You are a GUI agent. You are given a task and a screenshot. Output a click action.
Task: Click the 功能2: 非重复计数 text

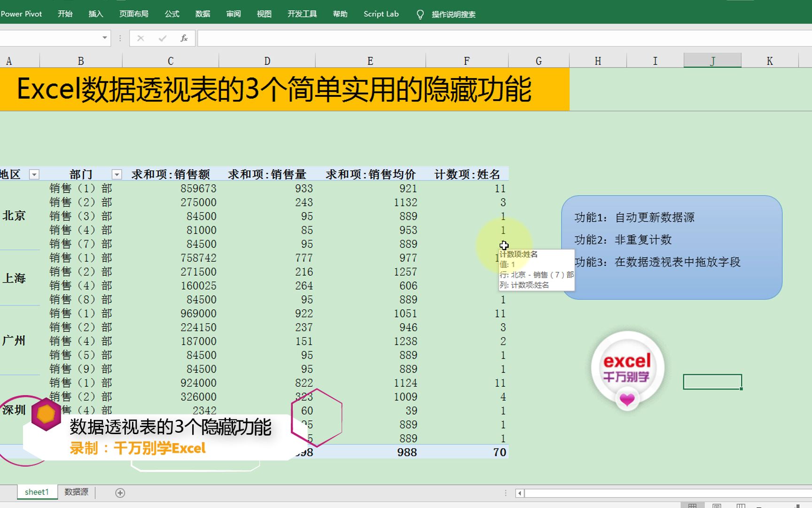coord(623,240)
